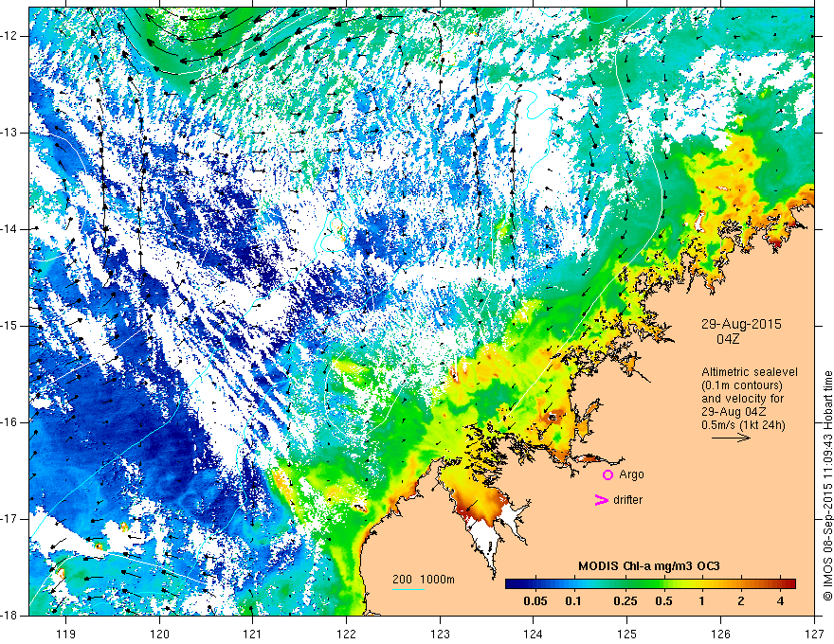
Task: Click the cyan 200/1000m contour legend line
Action: click(x=408, y=589)
